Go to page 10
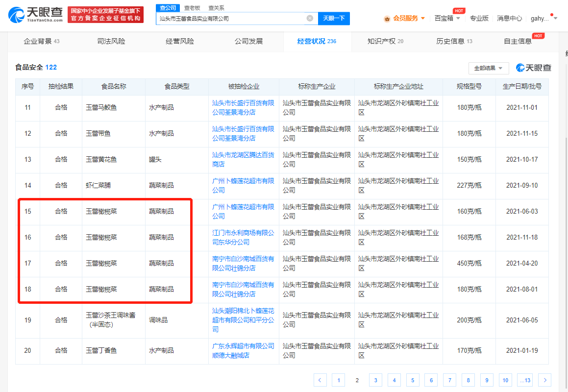Image resolution: width=568 pixels, height=392 pixels. coord(505,380)
